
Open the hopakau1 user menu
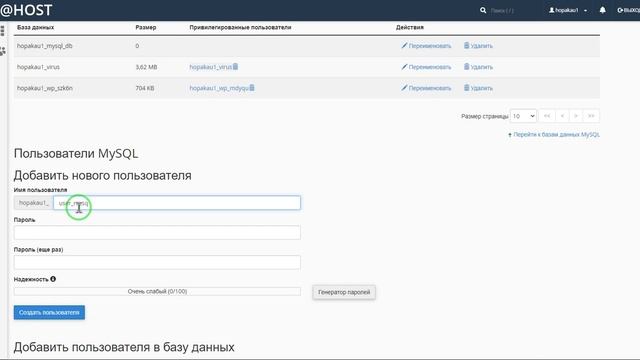click(568, 10)
